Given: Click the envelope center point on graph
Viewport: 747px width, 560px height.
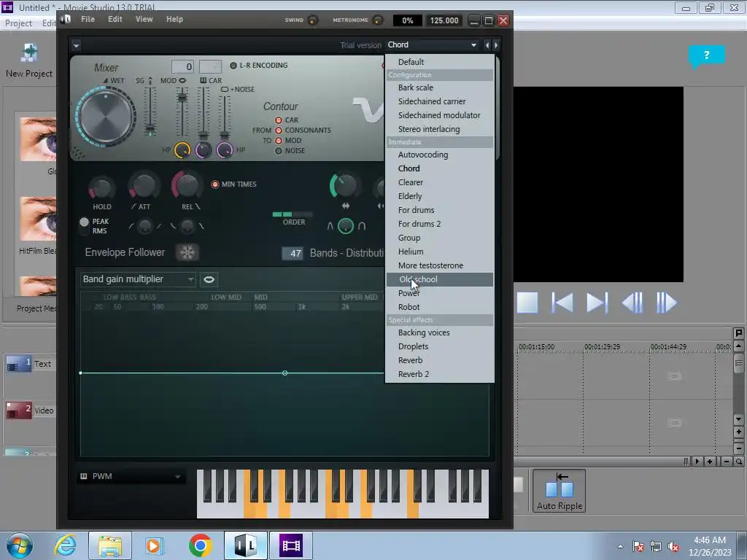Looking at the screenshot, I should pos(285,373).
